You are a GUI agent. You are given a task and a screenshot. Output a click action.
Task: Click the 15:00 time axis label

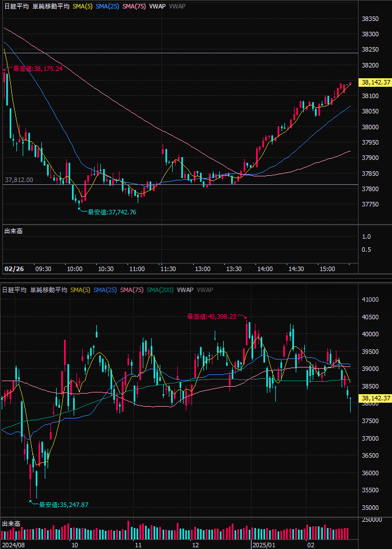tap(327, 269)
